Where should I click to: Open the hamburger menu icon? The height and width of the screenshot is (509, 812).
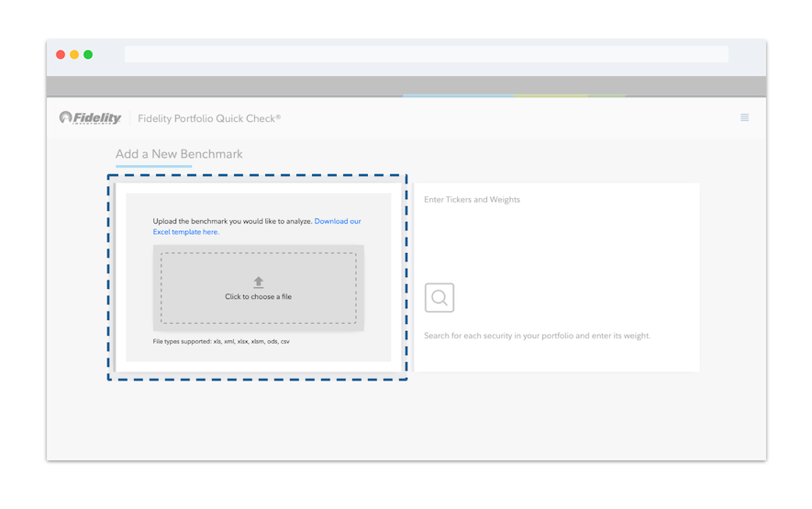coord(744,117)
